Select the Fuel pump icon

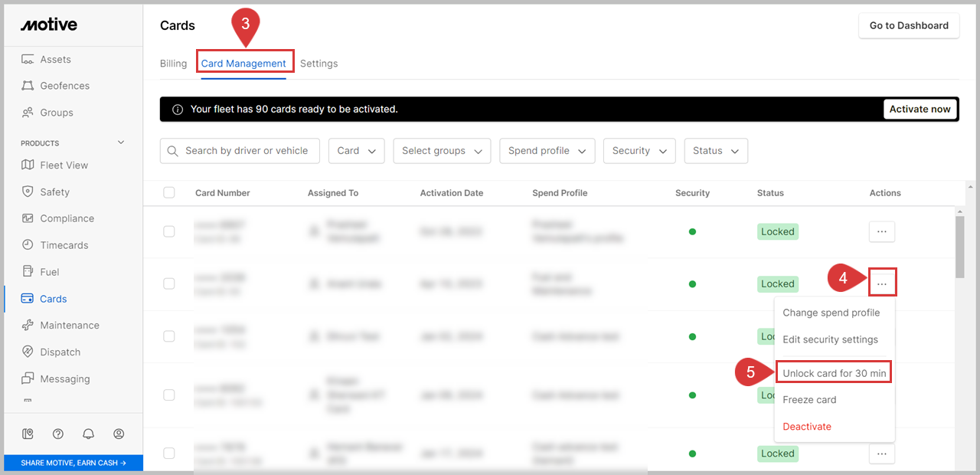(x=28, y=272)
